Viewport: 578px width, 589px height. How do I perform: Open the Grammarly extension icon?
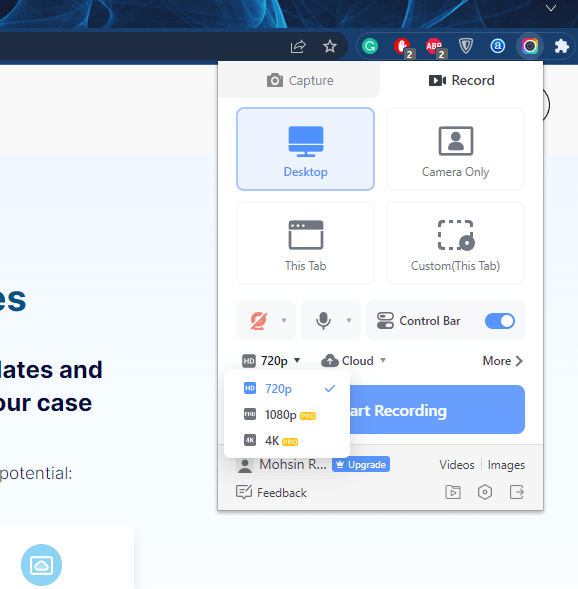pos(370,46)
